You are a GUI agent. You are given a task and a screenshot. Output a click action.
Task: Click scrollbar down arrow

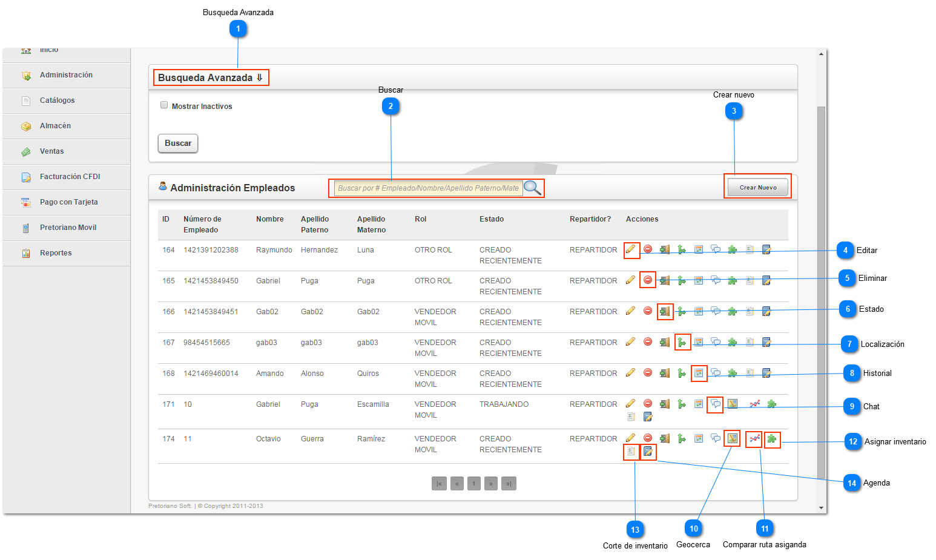(x=821, y=508)
